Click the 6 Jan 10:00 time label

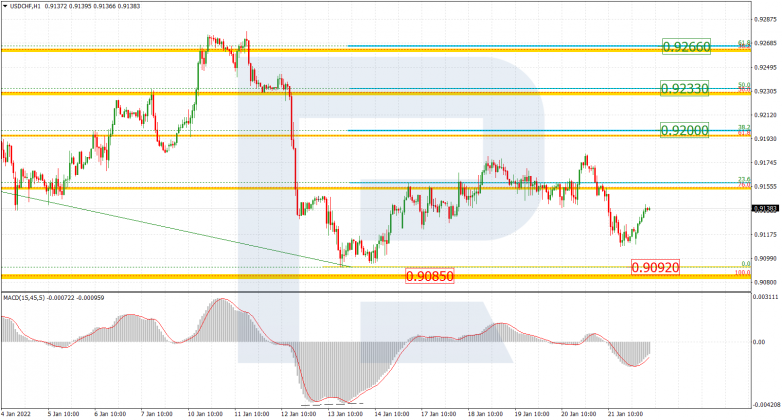pyautogui.click(x=110, y=414)
